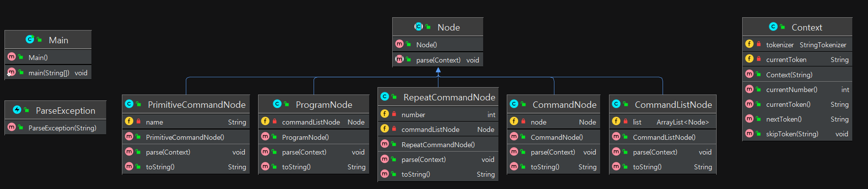Click the main(String[]) method row
The height and width of the screenshot is (189, 868).
(x=48, y=72)
